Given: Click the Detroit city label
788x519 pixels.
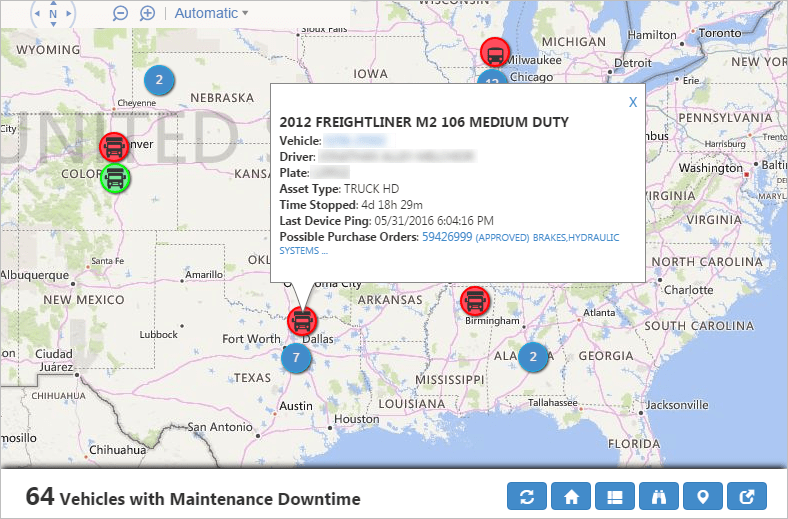Looking at the screenshot, I should point(633,63).
